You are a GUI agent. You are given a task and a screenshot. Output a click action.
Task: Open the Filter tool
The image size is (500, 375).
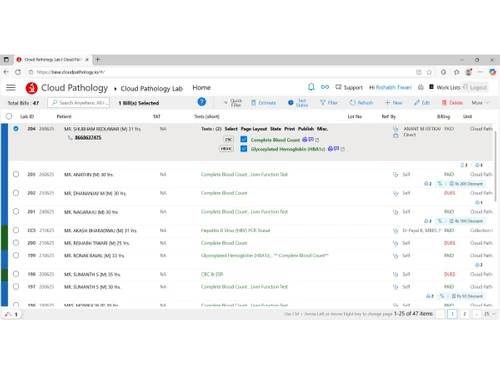(329, 103)
